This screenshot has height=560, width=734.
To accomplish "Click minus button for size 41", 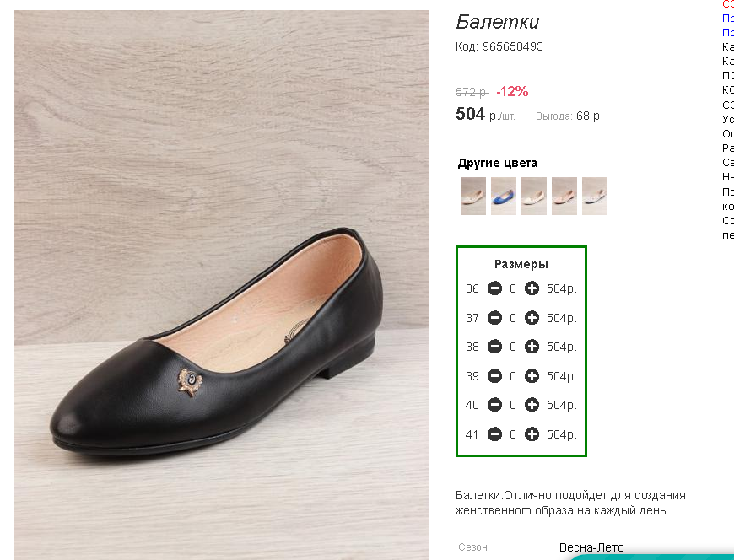I will [494, 434].
